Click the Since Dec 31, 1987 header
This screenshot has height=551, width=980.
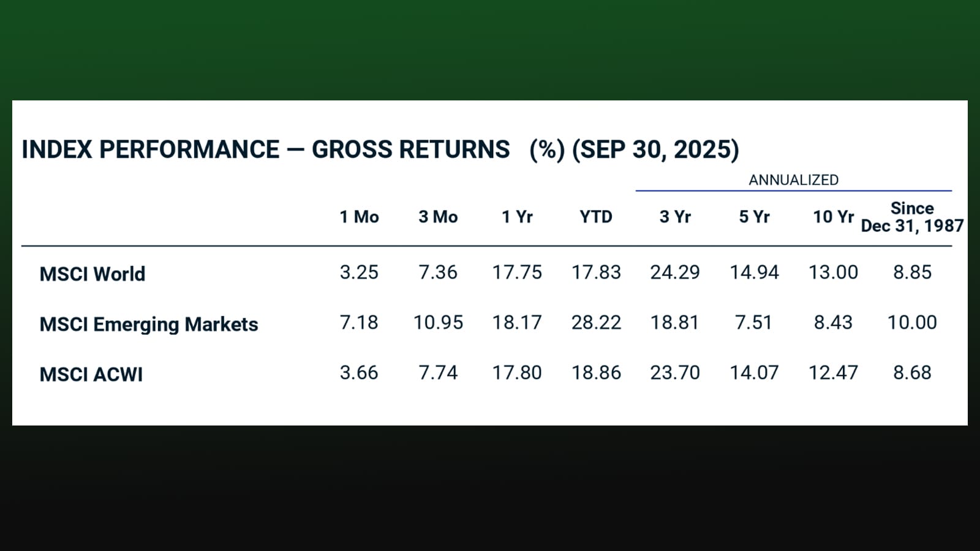(912, 217)
